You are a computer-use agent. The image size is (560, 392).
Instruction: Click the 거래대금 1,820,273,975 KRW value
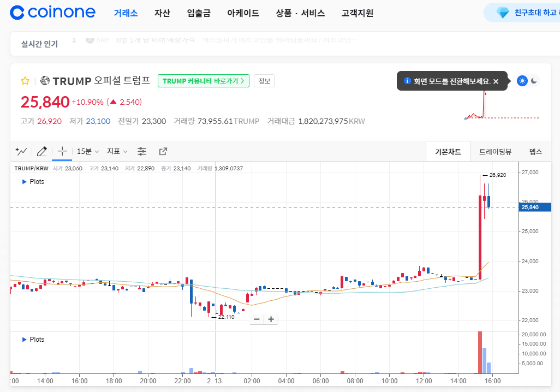tap(331, 121)
